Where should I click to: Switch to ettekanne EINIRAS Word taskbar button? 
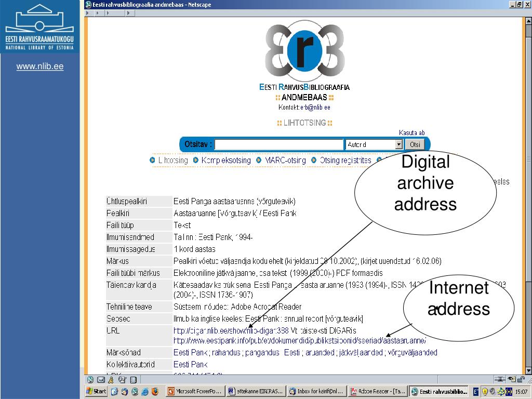[x=256, y=391]
